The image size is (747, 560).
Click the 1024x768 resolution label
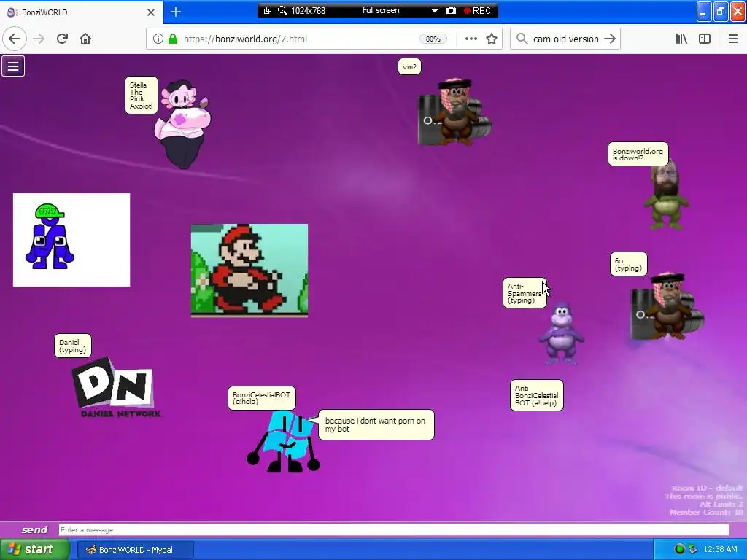tap(309, 10)
